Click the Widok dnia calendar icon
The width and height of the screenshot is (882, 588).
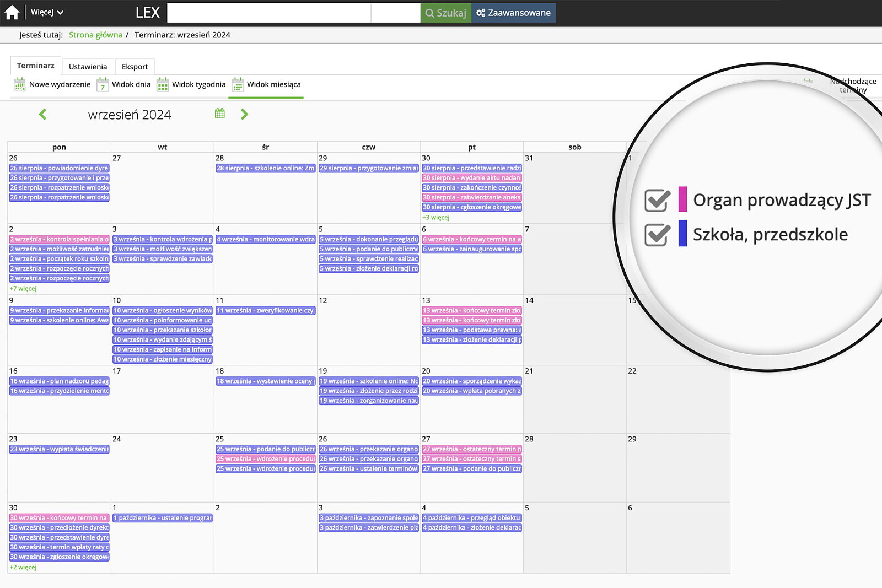click(103, 84)
